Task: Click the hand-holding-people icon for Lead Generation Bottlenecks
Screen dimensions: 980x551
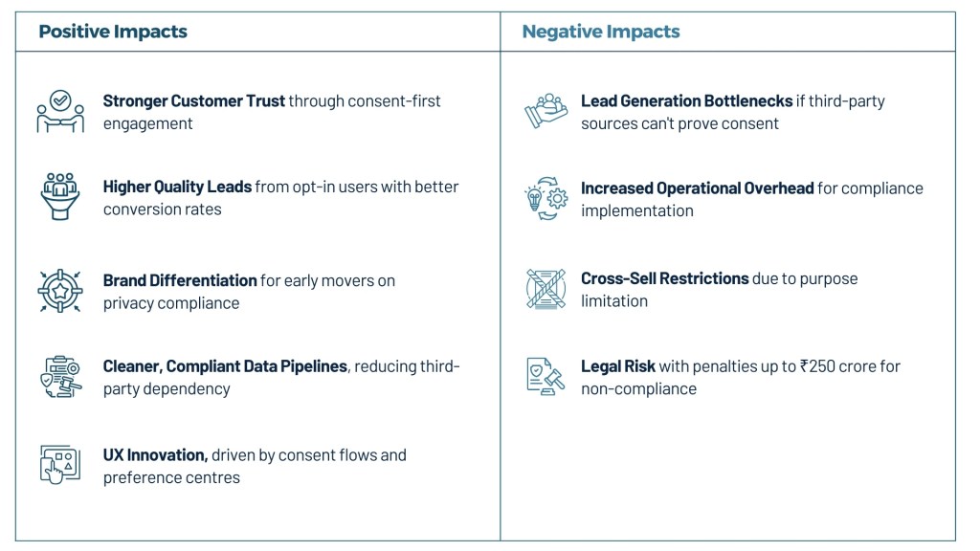Action: tap(546, 111)
